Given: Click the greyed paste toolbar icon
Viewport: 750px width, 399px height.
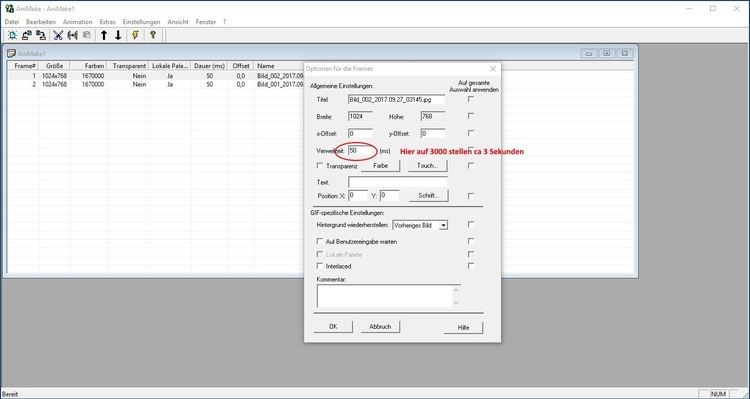Looking at the screenshot, I should tap(87, 35).
